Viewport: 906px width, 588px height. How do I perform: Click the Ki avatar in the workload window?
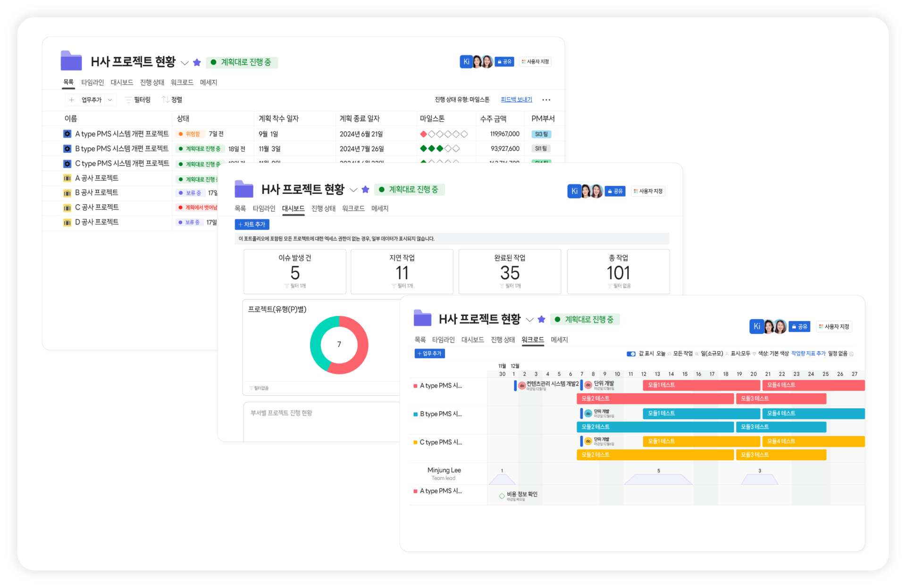tap(756, 326)
